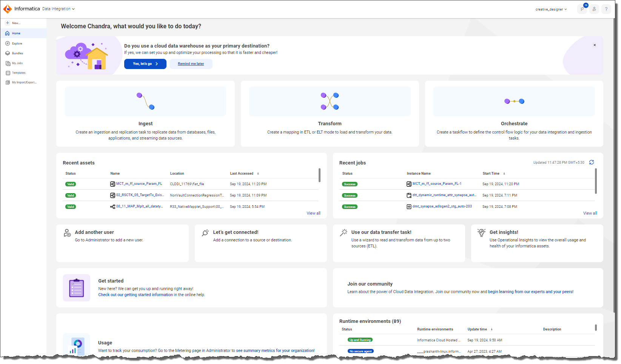Click the Recent assets scrollbar

319,175
